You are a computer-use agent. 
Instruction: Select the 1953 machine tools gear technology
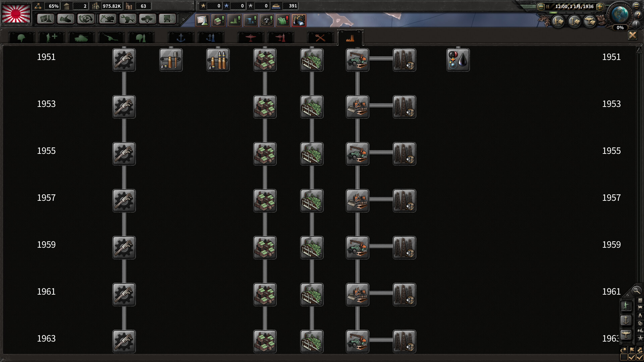[124, 107]
